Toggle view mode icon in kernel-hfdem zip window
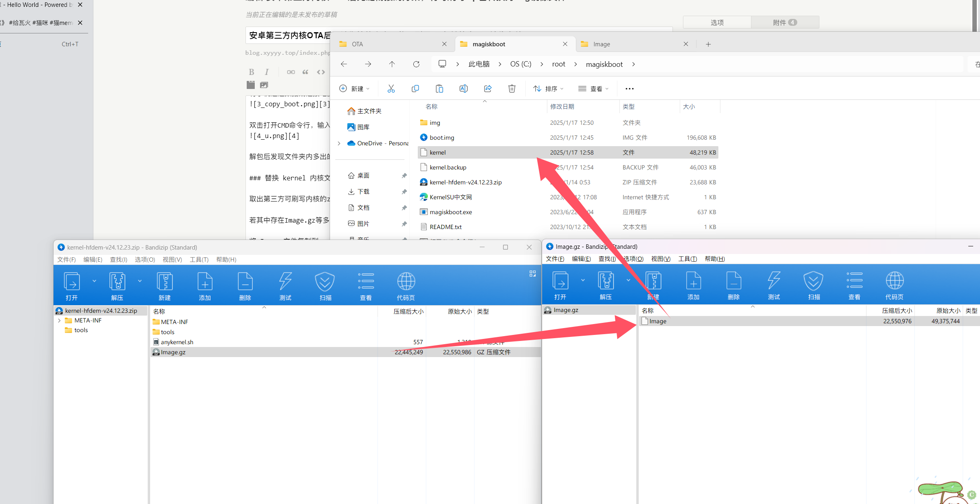The width and height of the screenshot is (980, 504). 532,274
